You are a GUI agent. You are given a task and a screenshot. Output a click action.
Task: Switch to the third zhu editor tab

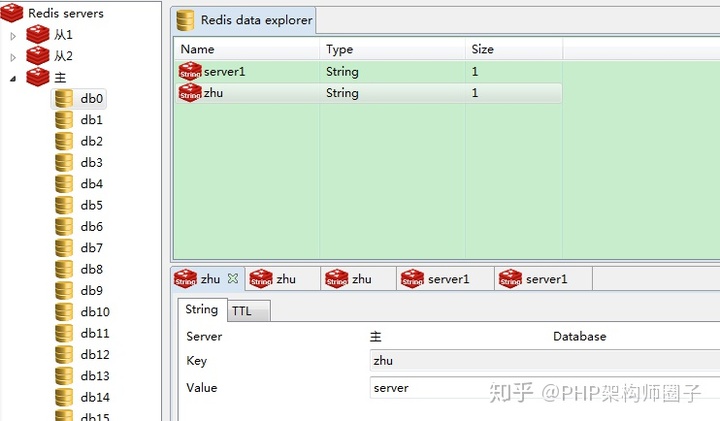coord(358,279)
